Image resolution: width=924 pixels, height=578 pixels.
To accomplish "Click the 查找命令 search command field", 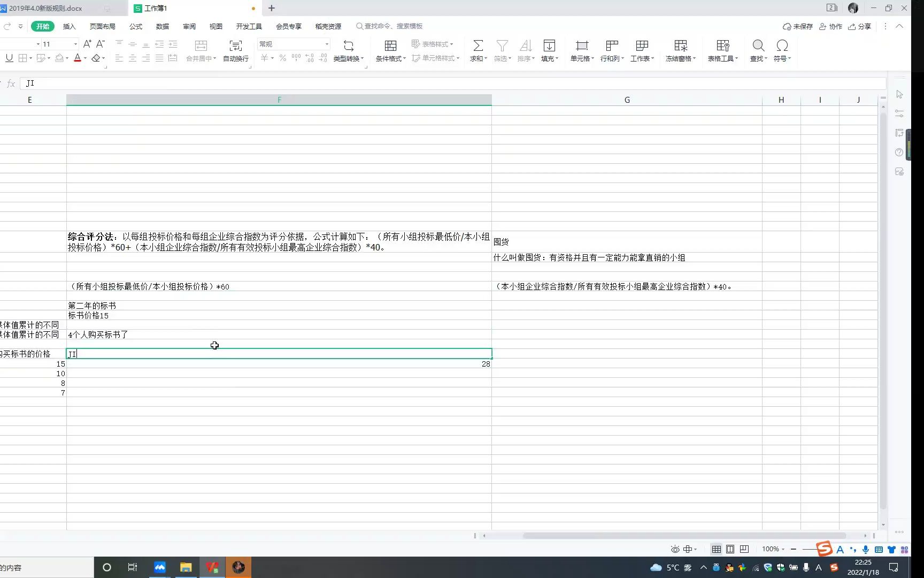I will pyautogui.click(x=390, y=26).
